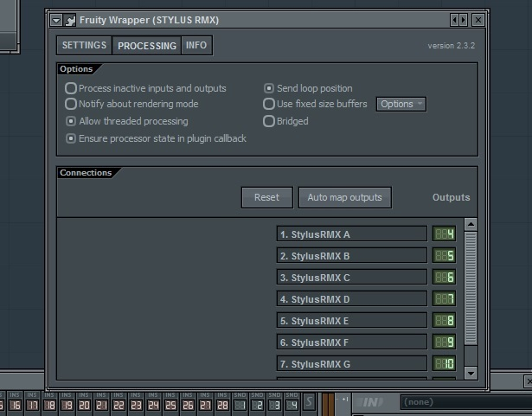
Task: Select mixer send track SND 4
Action: (292, 403)
